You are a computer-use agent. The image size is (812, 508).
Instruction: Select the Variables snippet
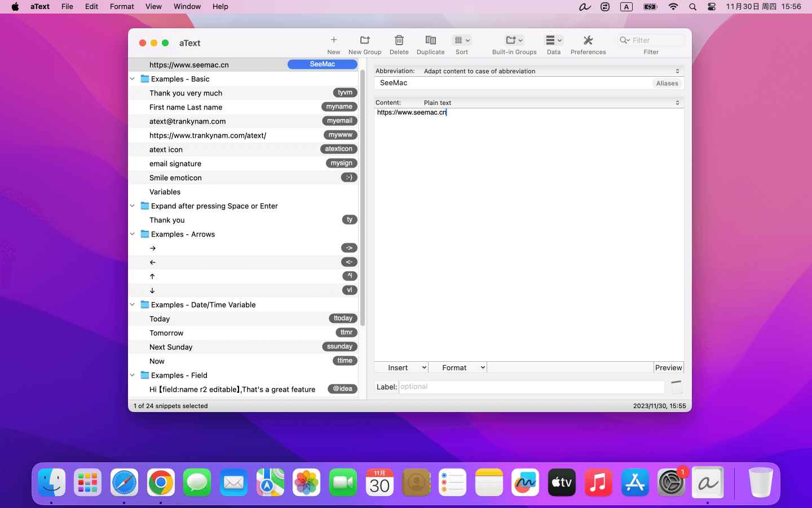click(243, 192)
